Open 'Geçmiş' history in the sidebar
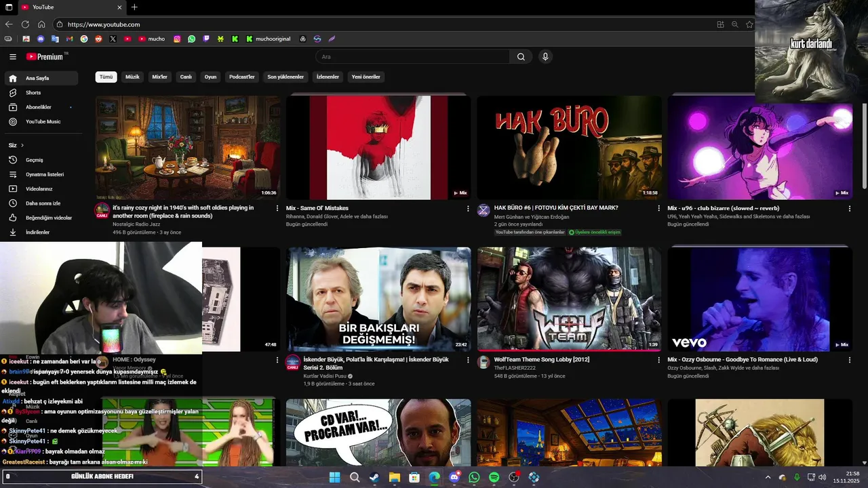This screenshot has height=488, width=868. [41, 160]
